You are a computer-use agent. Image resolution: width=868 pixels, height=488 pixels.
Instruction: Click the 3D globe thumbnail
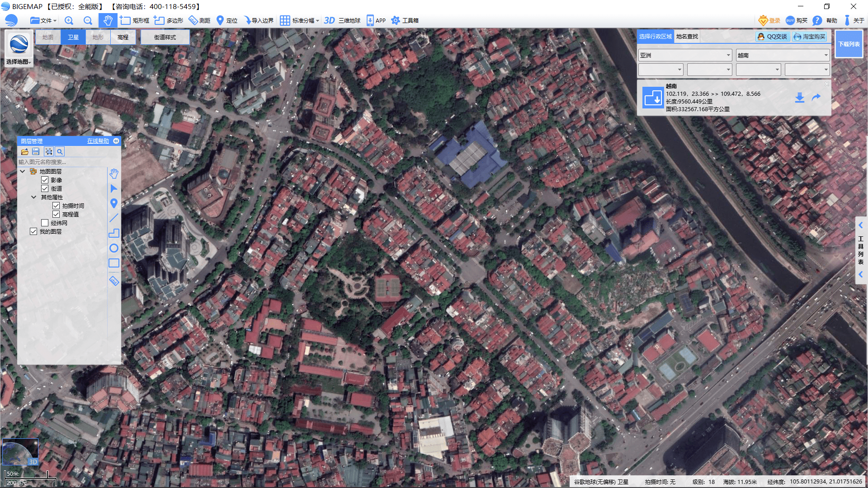(20, 452)
